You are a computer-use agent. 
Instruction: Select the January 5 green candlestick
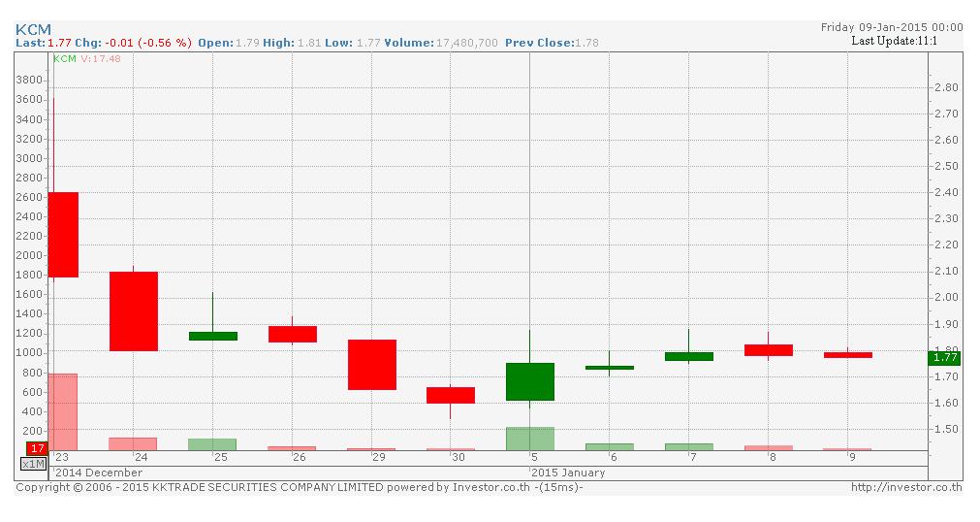coord(530,382)
